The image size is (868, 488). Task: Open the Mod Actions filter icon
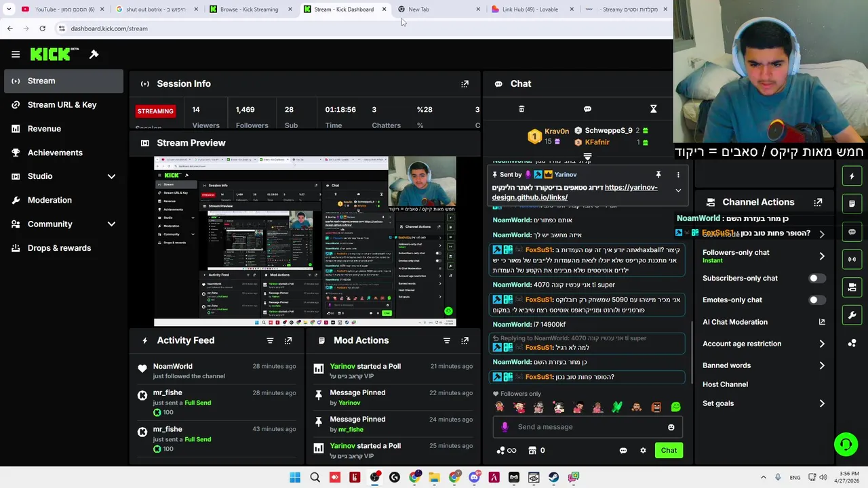coord(447,340)
